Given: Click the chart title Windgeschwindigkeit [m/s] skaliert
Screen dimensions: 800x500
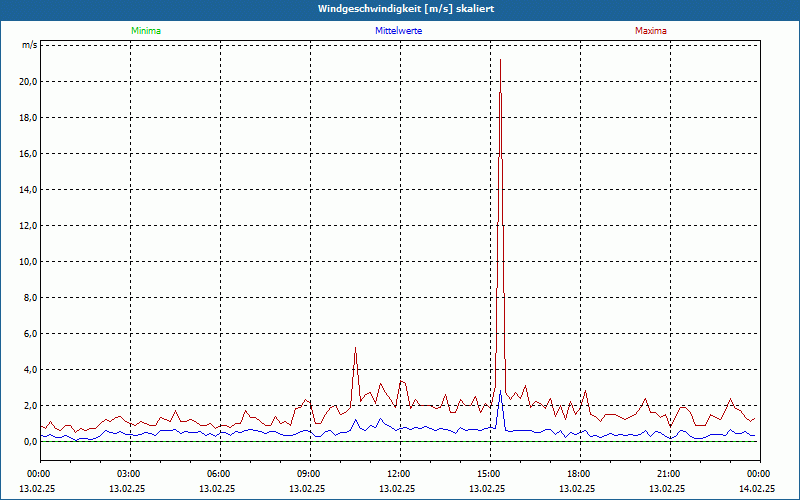Looking at the screenshot, I should 406,9.
